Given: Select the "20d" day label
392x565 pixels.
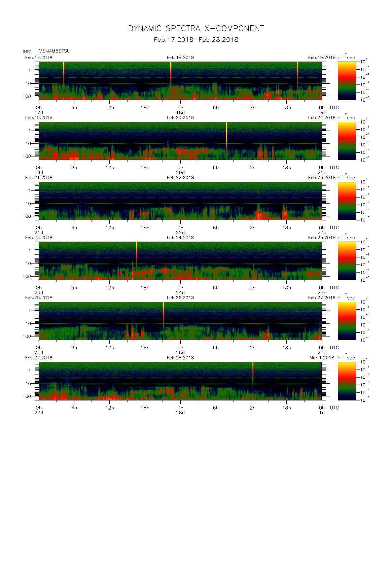Looking at the screenshot, I should click(x=180, y=172).
